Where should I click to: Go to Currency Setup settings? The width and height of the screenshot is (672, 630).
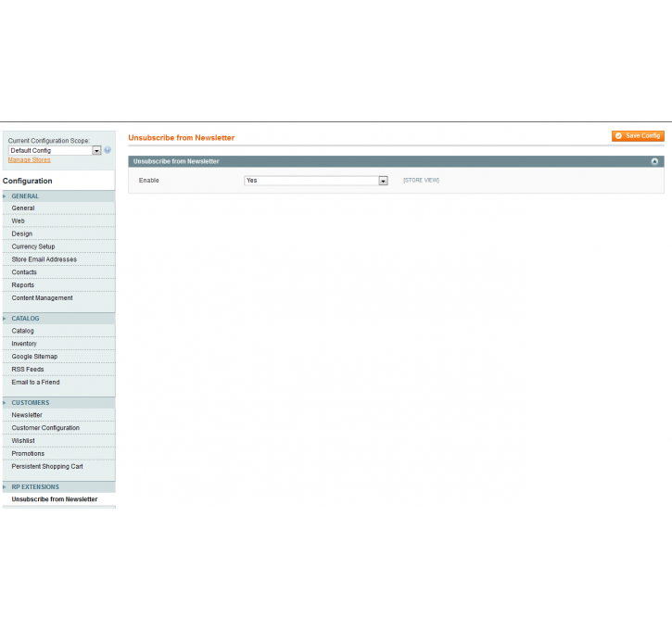pos(33,246)
